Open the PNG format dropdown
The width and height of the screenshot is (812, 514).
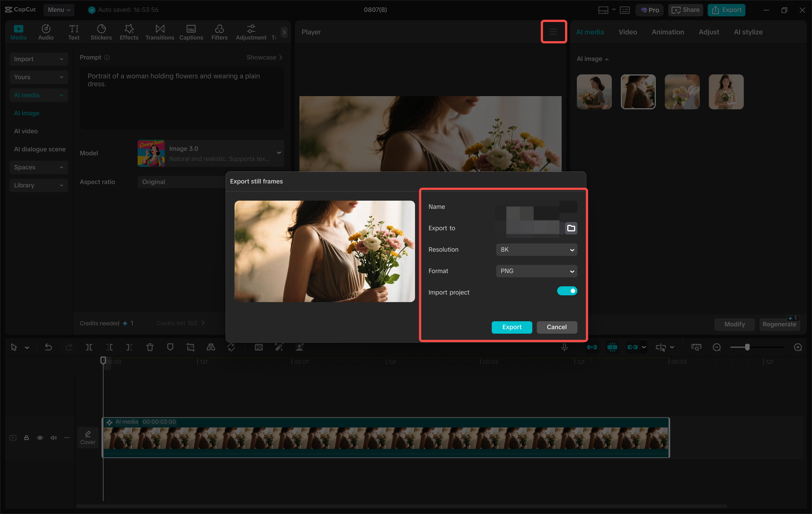[537, 271]
